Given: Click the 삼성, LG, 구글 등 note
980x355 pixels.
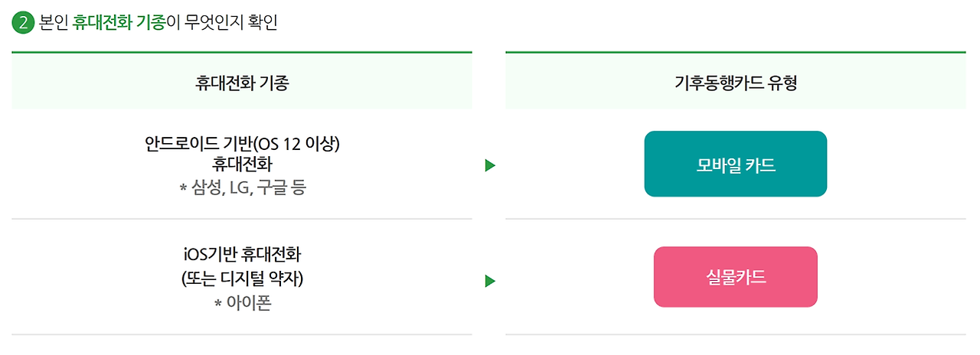Looking at the screenshot, I should 242,187.
